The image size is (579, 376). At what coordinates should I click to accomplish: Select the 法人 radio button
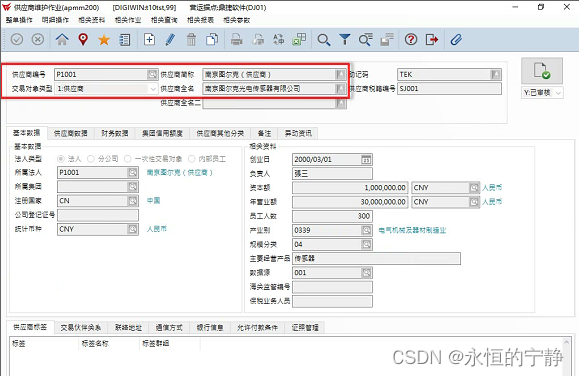coord(61,159)
